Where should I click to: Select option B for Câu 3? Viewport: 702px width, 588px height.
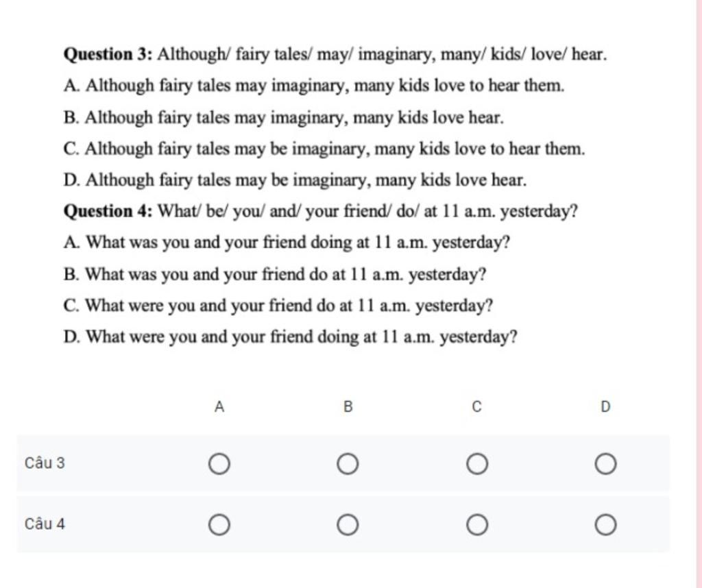point(348,464)
